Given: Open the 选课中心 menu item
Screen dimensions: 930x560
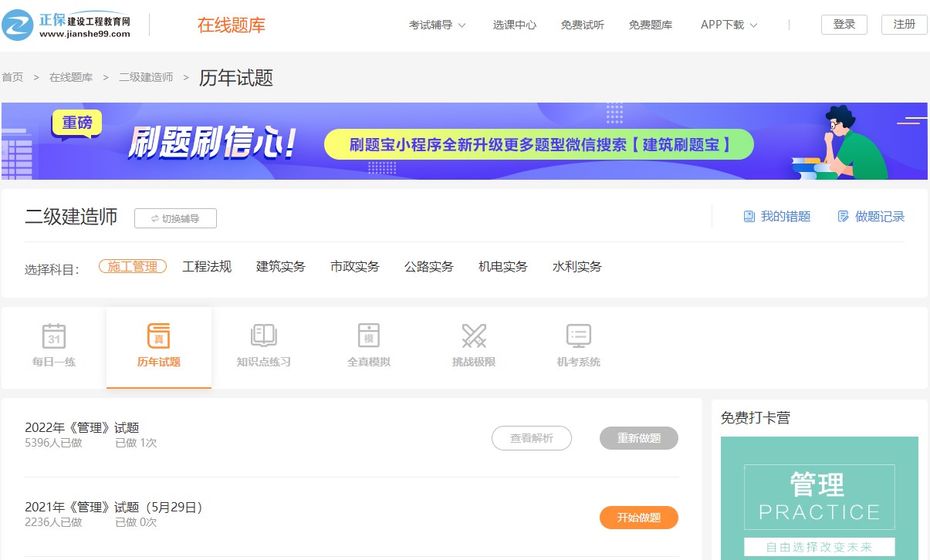Looking at the screenshot, I should coord(514,24).
